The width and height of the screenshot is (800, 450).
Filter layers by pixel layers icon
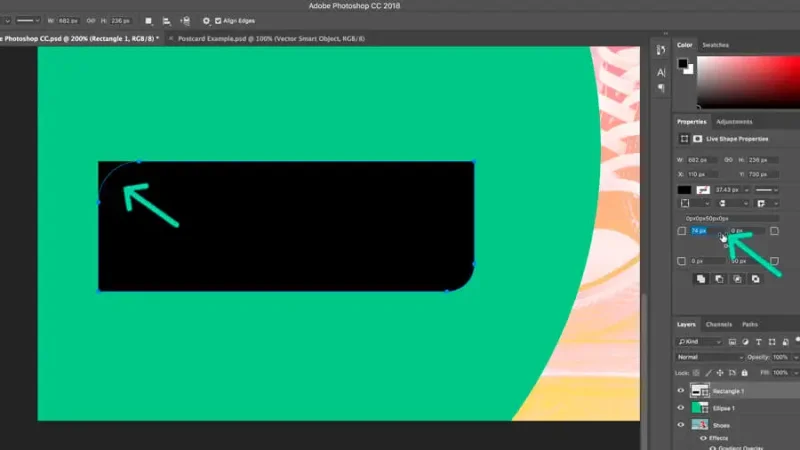732,342
